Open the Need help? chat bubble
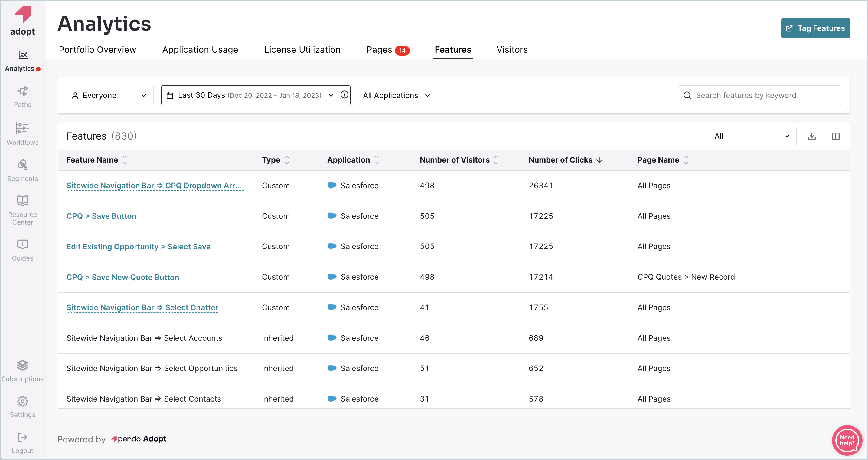The image size is (868, 460). 847,440
